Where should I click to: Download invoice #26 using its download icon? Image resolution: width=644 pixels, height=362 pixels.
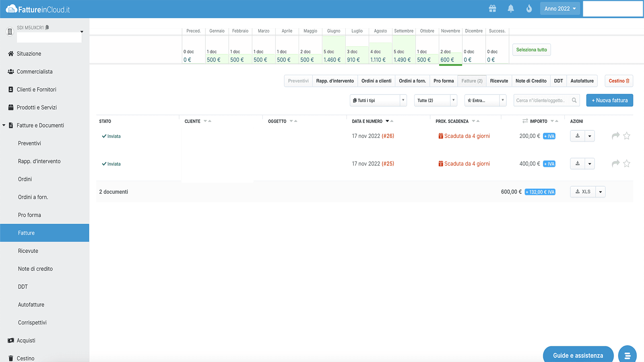[x=577, y=136]
